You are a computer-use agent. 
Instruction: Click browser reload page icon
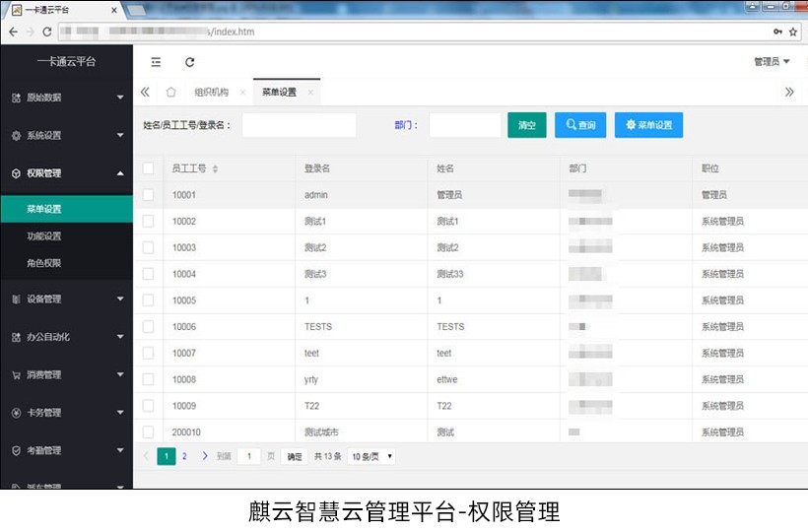(46, 32)
